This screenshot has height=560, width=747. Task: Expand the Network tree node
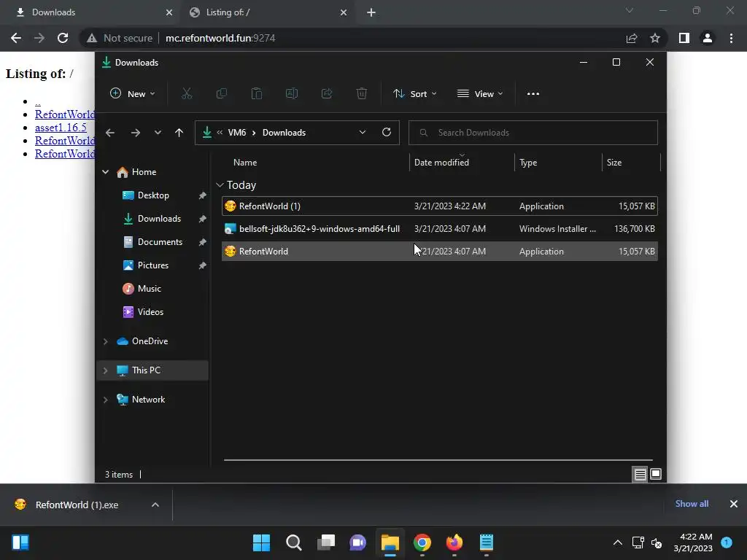105,400
